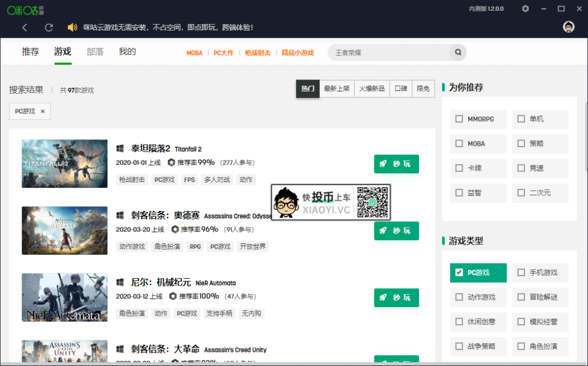
Task: Sort results by 口碑
Action: click(x=401, y=89)
